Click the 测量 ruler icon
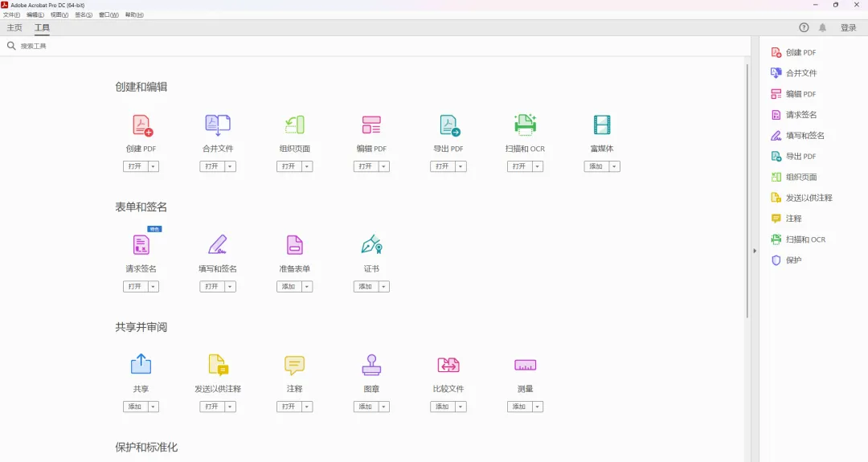Viewport: 868px width, 462px height. tap(526, 365)
